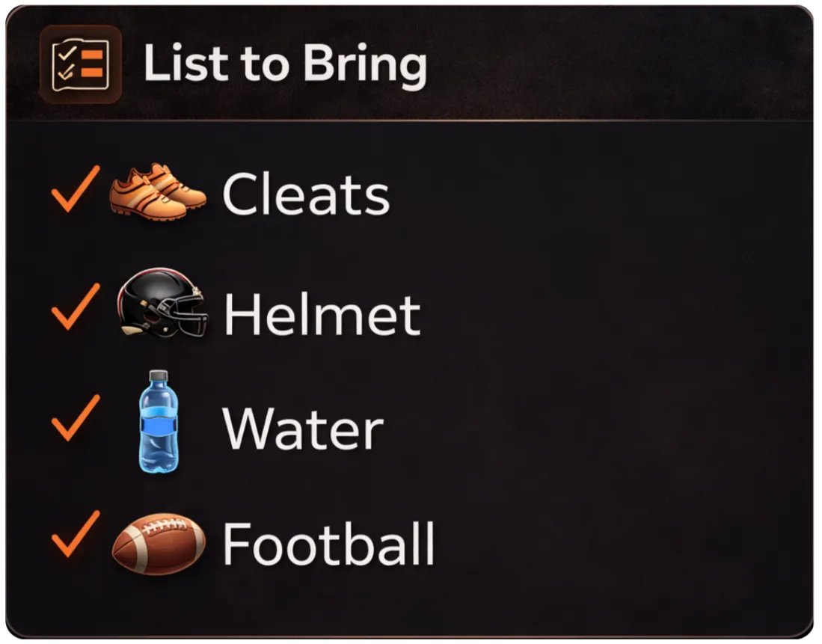Click the checklist icon in the header

point(81,64)
